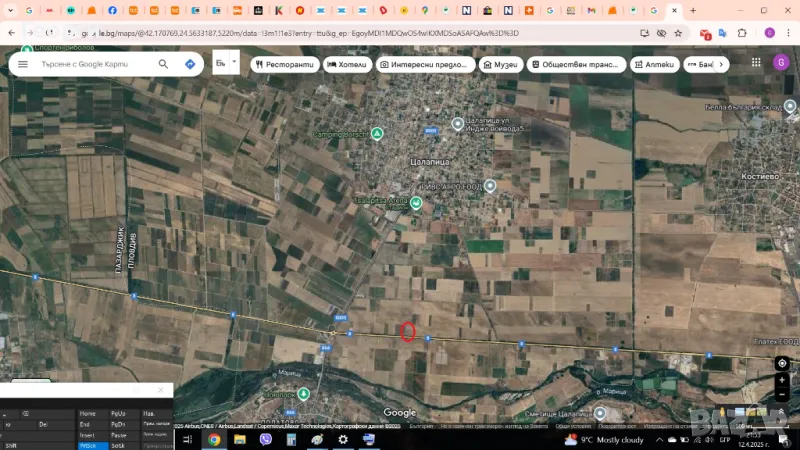The image size is (800, 450).
Task: Filter map by Restaurants chip
Action: pos(284,64)
